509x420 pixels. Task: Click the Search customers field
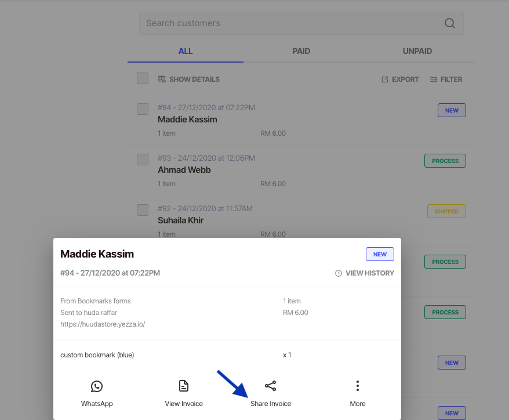coord(301,23)
